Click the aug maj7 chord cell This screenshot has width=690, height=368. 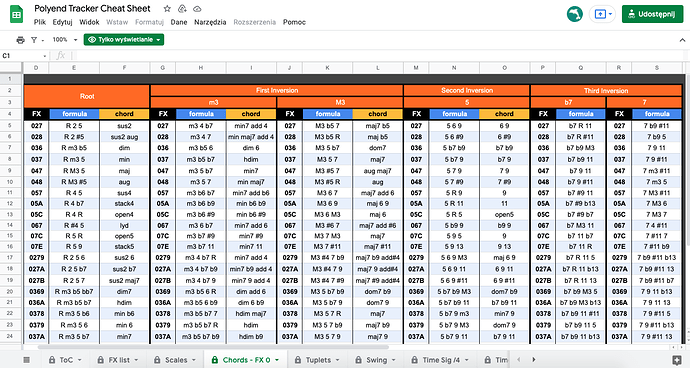pyautogui.click(x=378, y=171)
